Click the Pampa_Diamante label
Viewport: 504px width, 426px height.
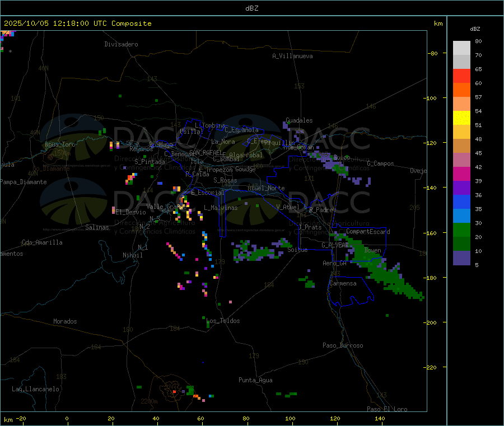(23, 182)
